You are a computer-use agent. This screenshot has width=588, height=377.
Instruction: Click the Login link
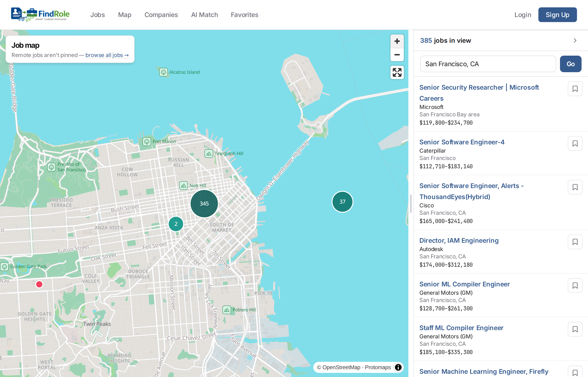(x=523, y=15)
